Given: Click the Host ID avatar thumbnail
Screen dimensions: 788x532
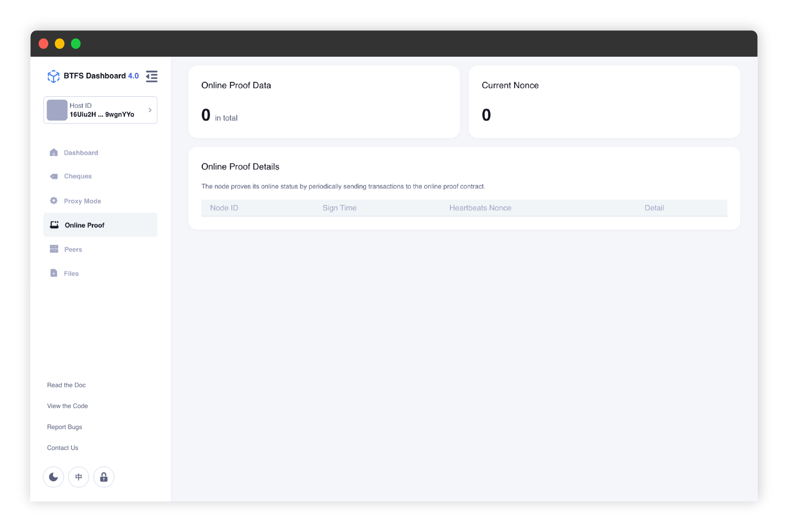Looking at the screenshot, I should tap(57, 110).
